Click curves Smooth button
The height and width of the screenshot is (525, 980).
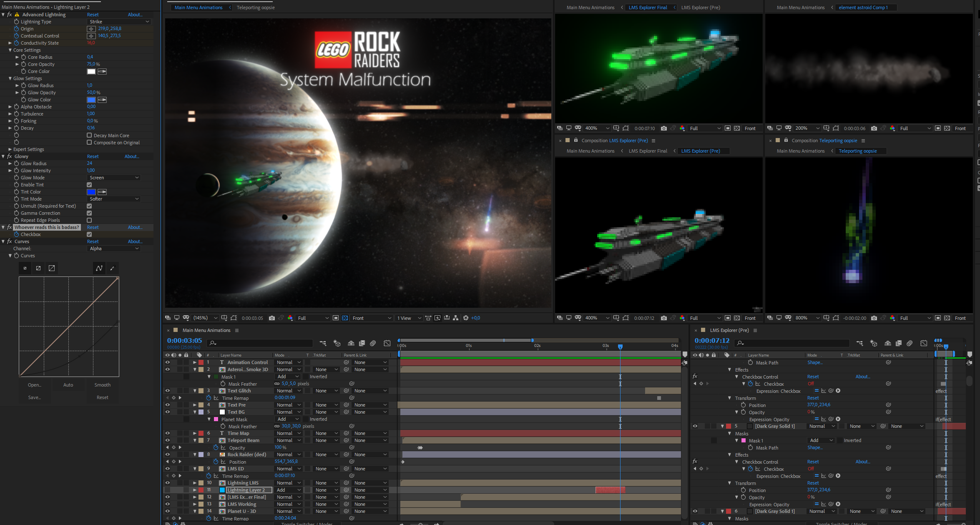[x=103, y=385]
